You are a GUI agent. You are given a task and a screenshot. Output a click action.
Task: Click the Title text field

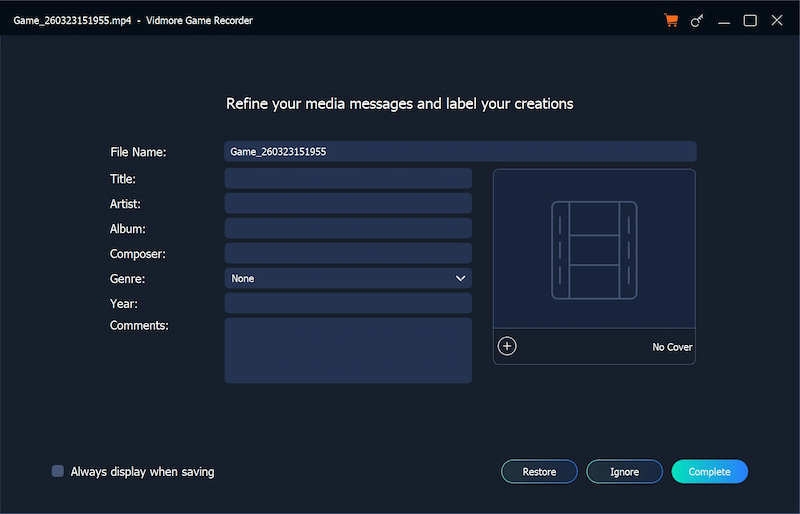pyautogui.click(x=347, y=179)
